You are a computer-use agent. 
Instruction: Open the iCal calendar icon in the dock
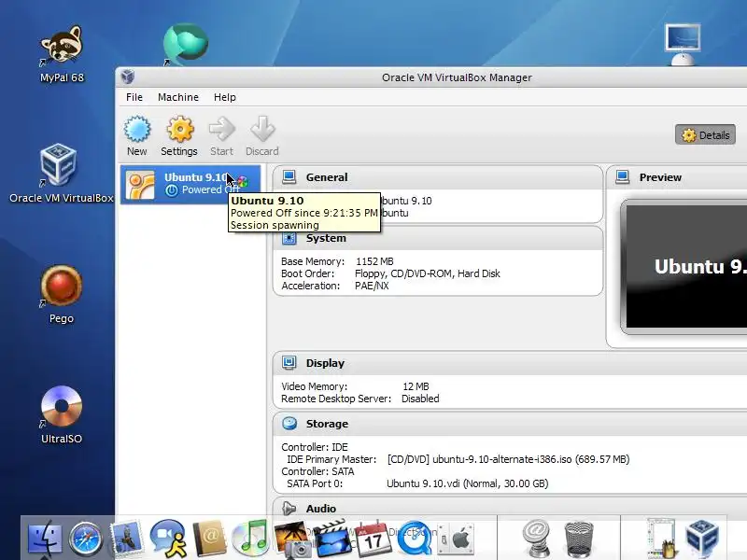tap(373, 539)
